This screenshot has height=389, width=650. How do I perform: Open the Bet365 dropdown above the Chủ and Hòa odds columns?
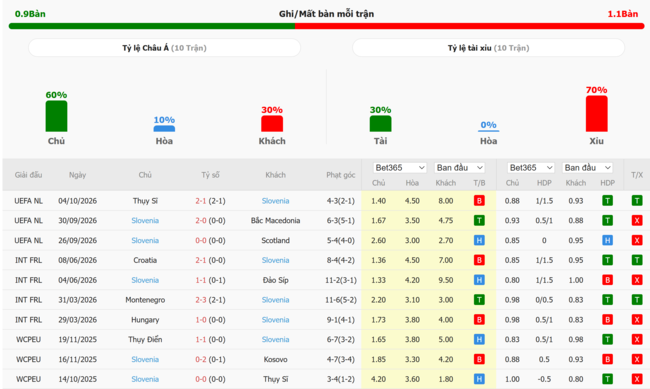[x=400, y=168]
